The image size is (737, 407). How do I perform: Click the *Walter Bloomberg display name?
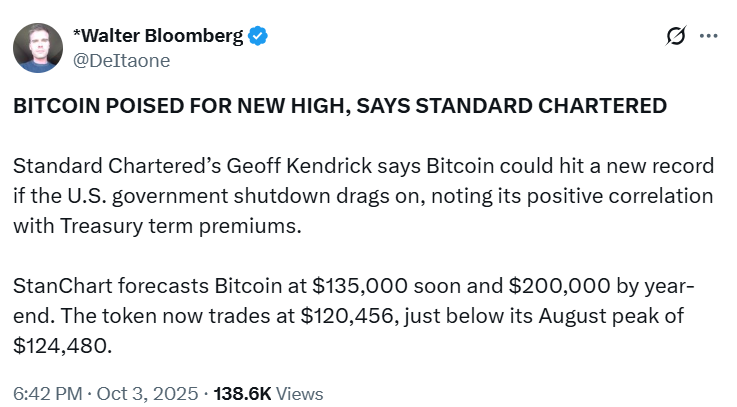pos(159,37)
